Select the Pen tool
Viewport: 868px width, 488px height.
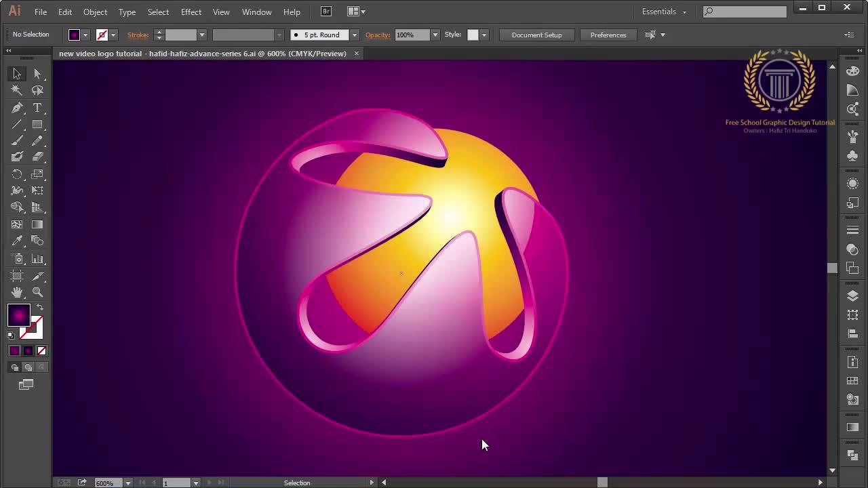[17, 108]
